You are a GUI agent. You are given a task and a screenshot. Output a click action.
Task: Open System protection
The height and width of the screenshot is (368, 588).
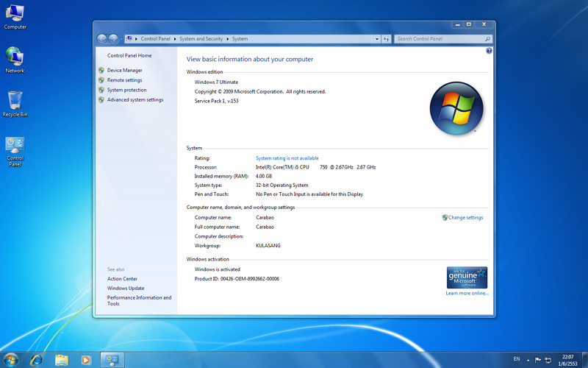[126, 90]
